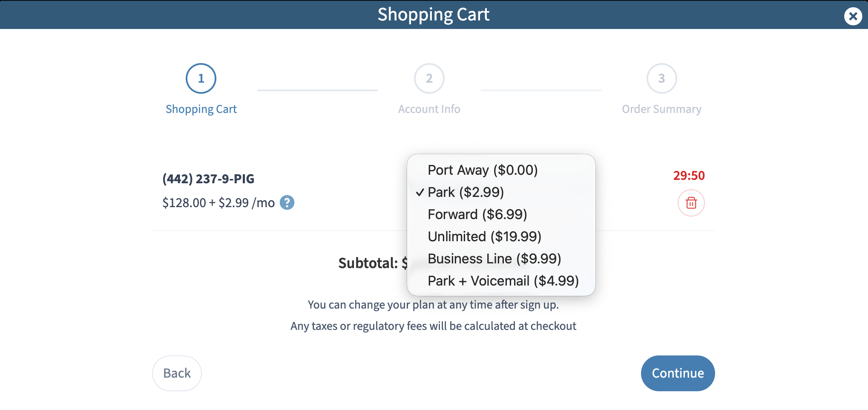
Task: Close the Shopping Cart dialog
Action: (853, 17)
